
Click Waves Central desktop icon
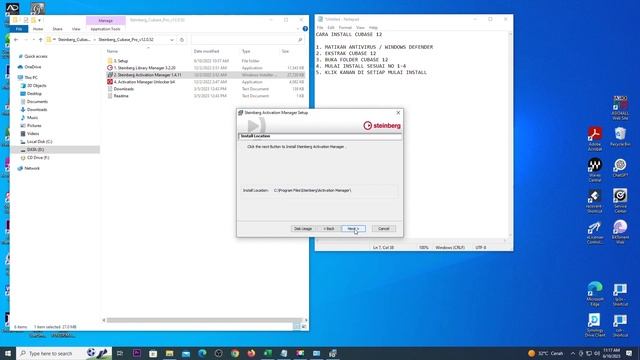[x=595, y=170]
